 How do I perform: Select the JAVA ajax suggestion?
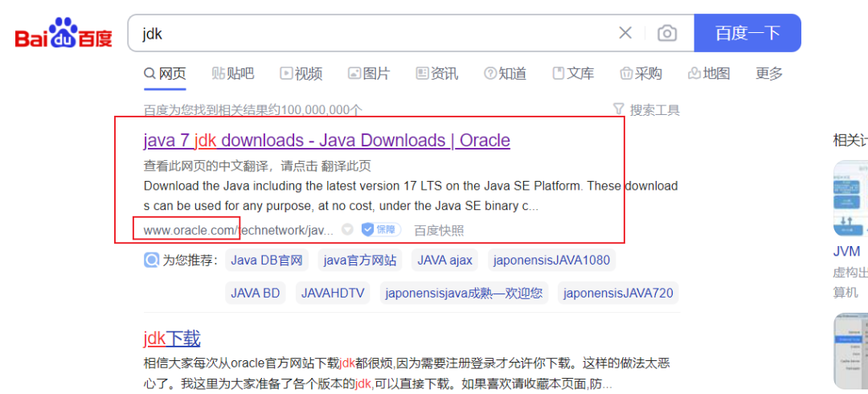point(445,261)
